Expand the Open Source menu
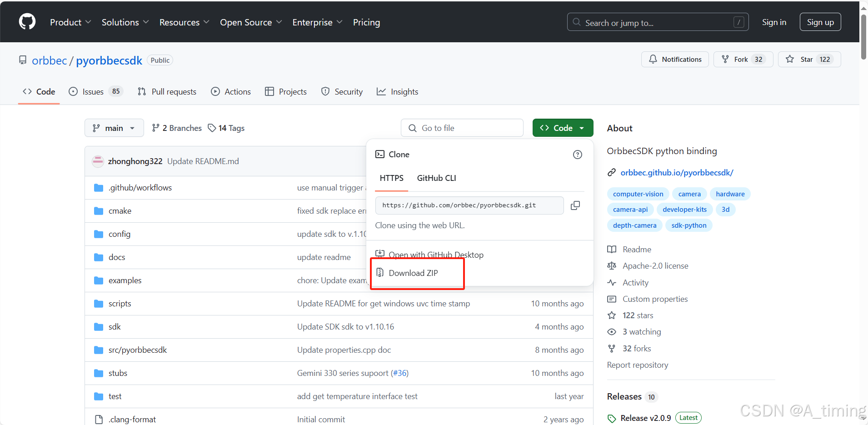Image resolution: width=868 pixels, height=425 pixels. [251, 22]
